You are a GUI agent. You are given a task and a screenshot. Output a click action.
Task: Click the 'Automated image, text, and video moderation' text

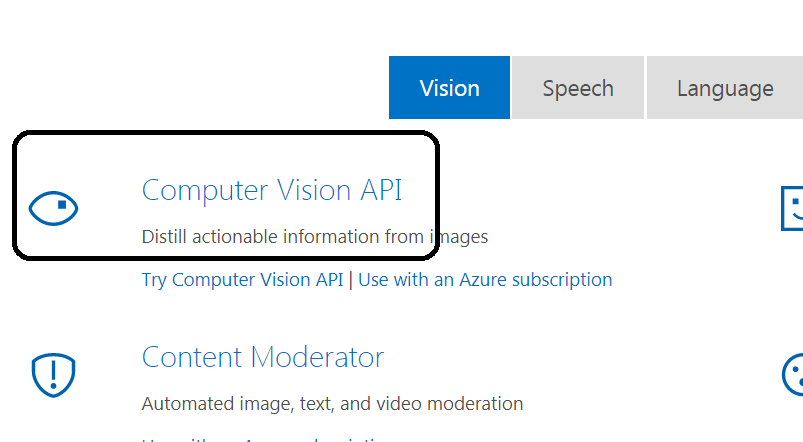pyautogui.click(x=332, y=404)
